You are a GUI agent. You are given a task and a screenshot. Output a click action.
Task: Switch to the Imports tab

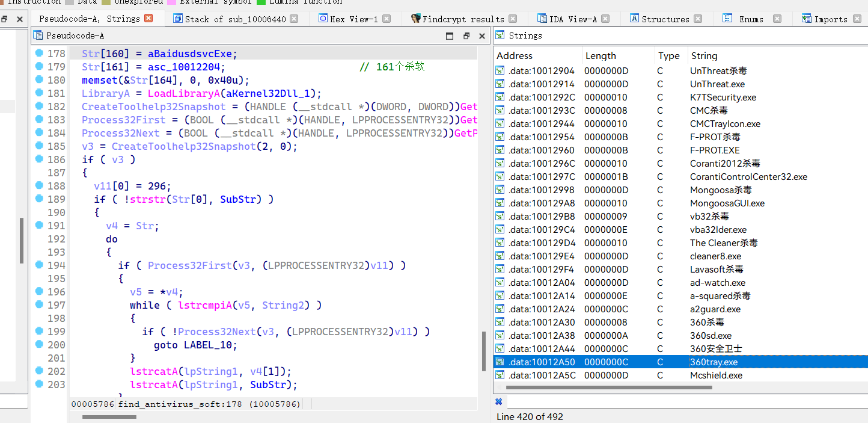tap(831, 19)
